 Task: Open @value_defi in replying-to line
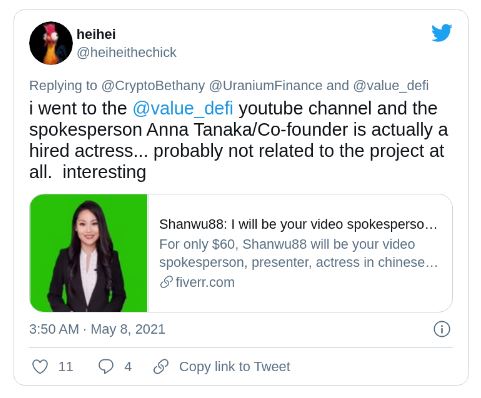click(391, 86)
